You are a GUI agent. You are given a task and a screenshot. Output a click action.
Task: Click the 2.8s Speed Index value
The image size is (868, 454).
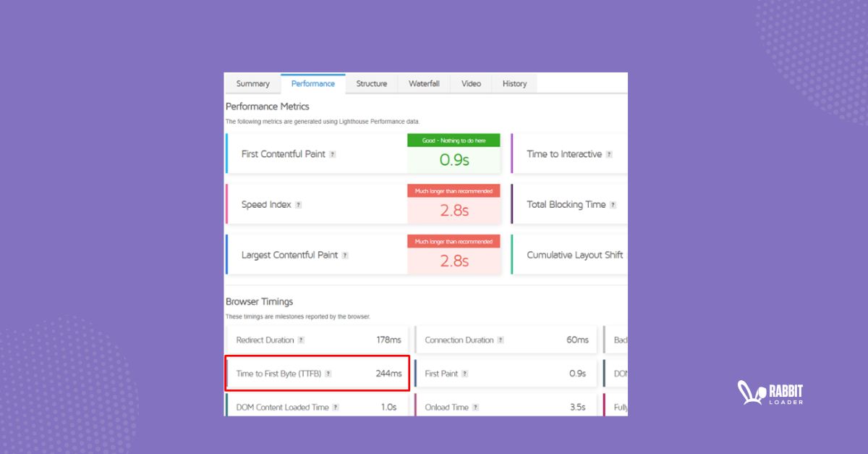[454, 209]
